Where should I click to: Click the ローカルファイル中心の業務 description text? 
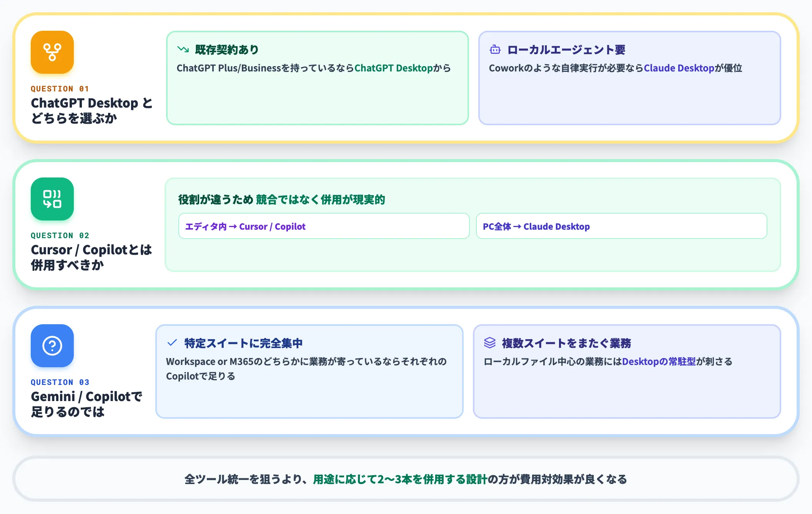coord(608,361)
